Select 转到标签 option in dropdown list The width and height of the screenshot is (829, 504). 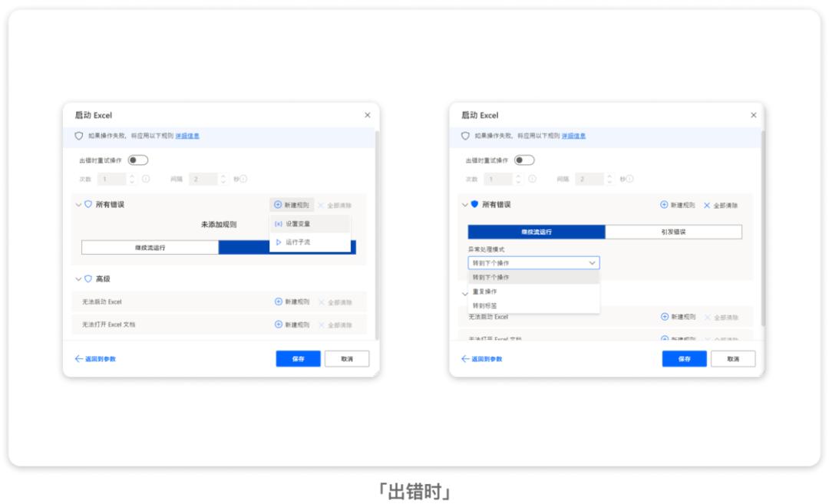[533, 305]
